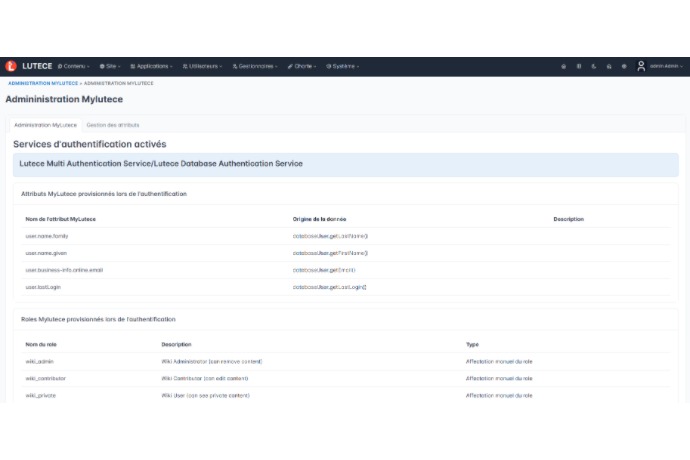Click the columns layout icon in the top bar
This screenshot has width=690, height=460.
[579, 66]
